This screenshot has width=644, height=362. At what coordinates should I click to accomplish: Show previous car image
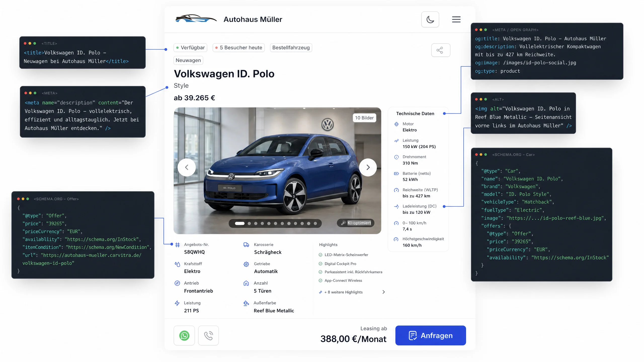pos(187,167)
